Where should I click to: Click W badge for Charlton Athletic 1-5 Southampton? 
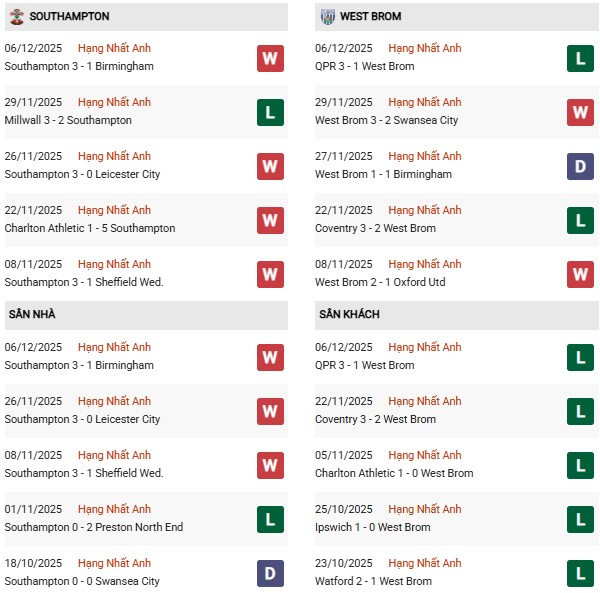tap(270, 220)
